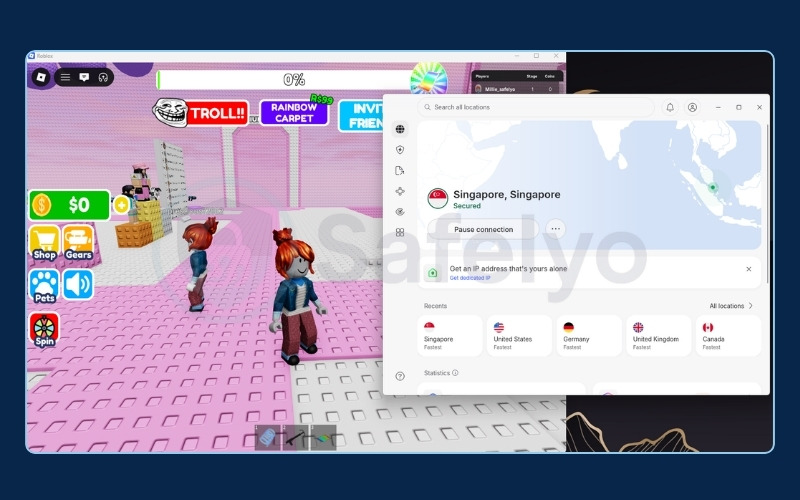Open the Roblox logo menu in game
Viewport: 800px width, 500px height.
(x=41, y=77)
